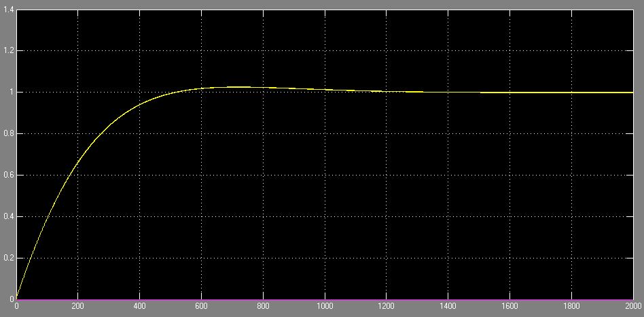Image resolution: width=644 pixels, height=317 pixels.
Task: Click the y-axis tick label 1
Action: (x=11, y=93)
